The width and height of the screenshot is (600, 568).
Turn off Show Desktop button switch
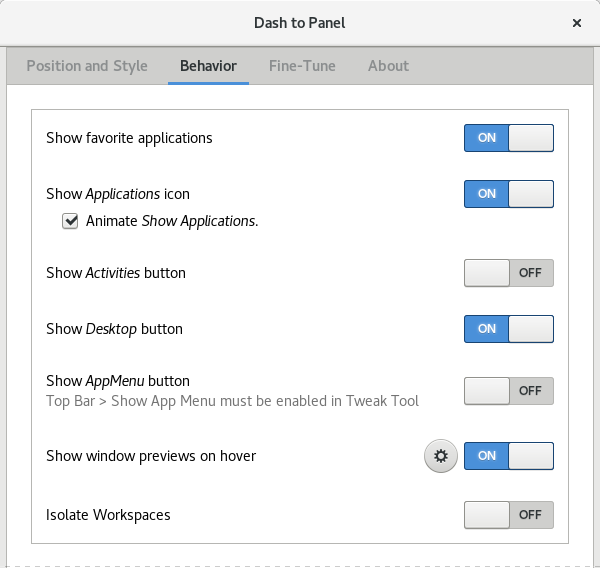pyautogui.click(x=508, y=329)
